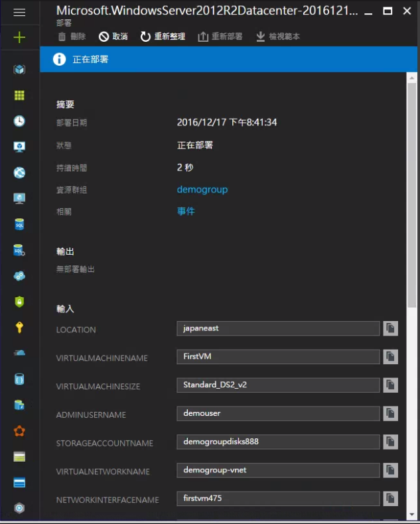Viewport: 420px width, 524px height.
Task: Open cloud stripes icon in sidebar
Action: [x=19, y=353]
